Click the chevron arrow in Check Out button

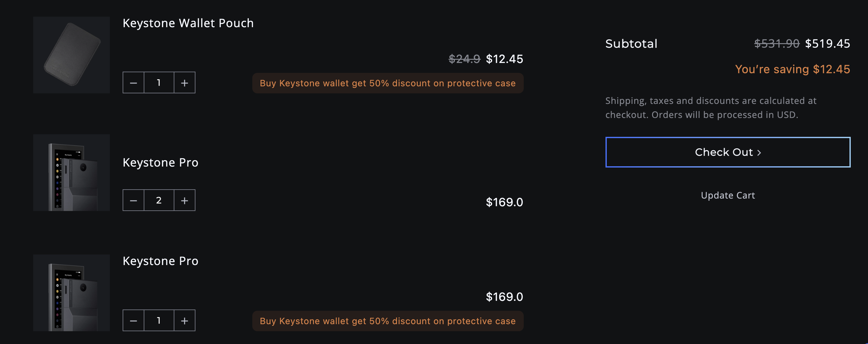(759, 152)
